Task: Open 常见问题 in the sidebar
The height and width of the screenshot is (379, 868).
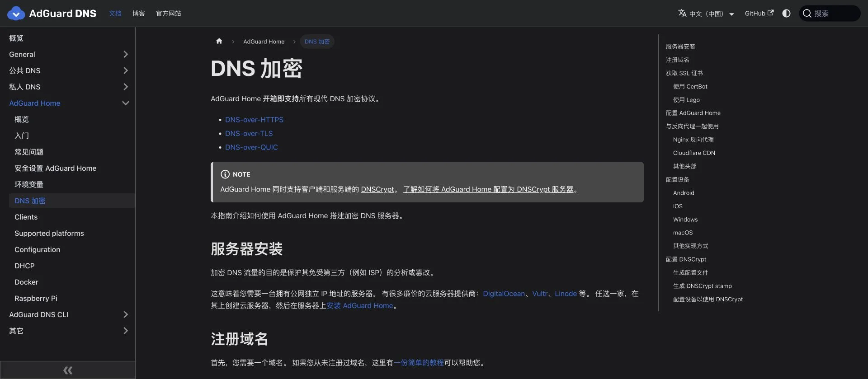Action: 29,152
